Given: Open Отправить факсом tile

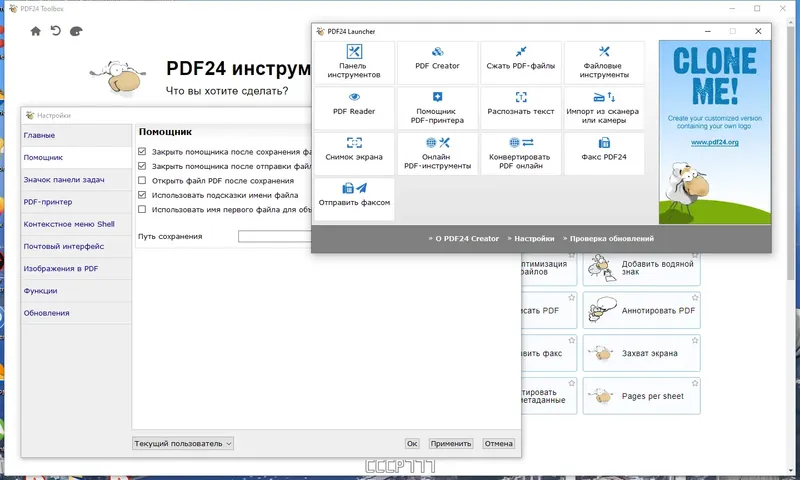Looking at the screenshot, I should (x=354, y=199).
